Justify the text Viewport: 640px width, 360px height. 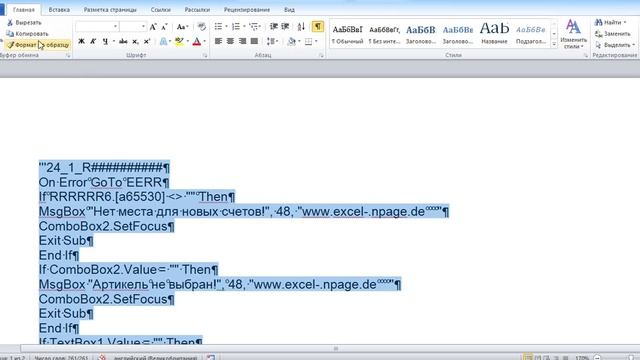click(x=254, y=41)
